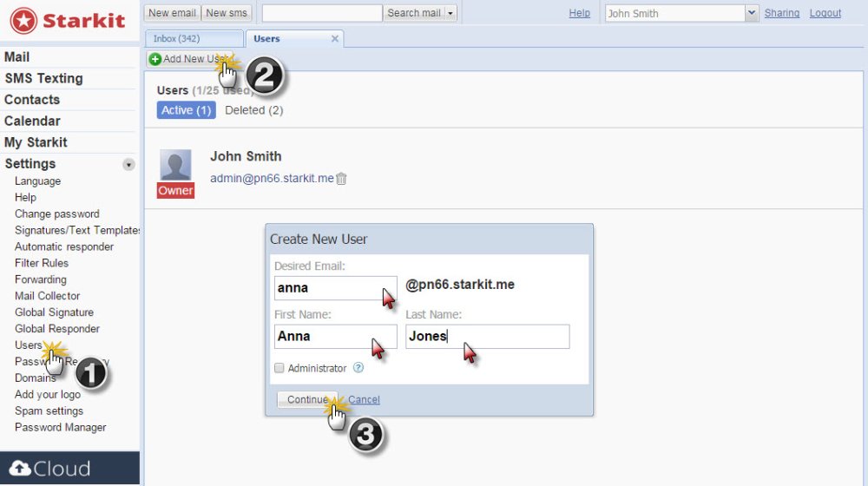Image resolution: width=868 pixels, height=486 pixels.
Task: Show the Deleted (2) users list
Action: pos(254,110)
